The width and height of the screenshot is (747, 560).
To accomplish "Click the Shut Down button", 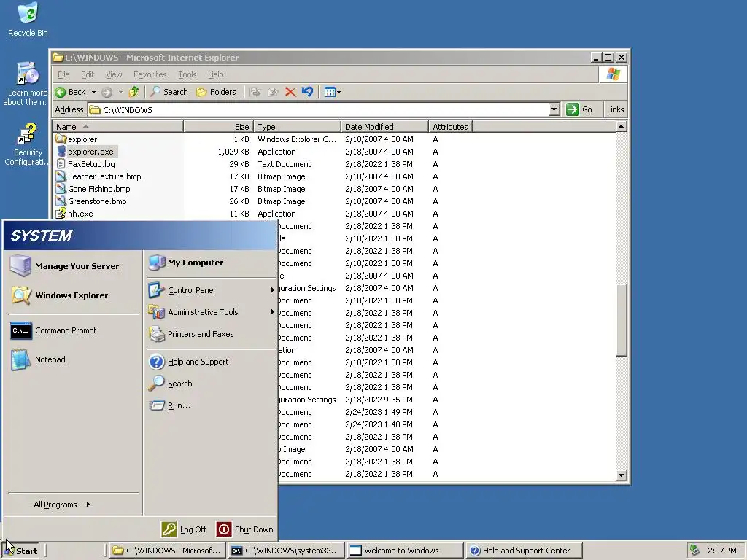I will coord(245,529).
